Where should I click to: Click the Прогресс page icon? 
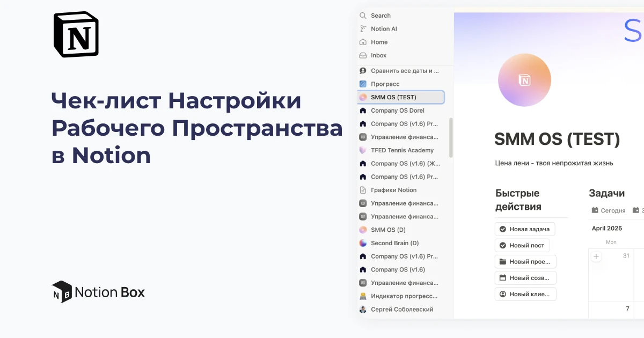tap(363, 84)
